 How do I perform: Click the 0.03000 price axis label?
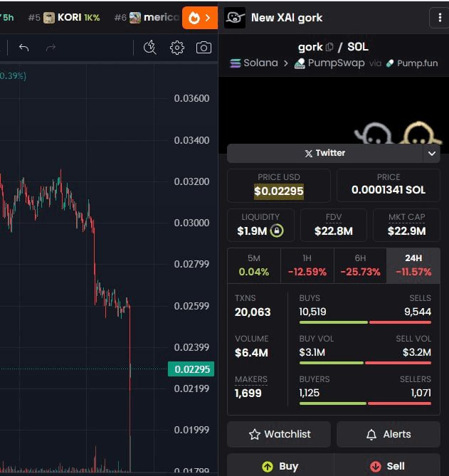click(x=191, y=223)
